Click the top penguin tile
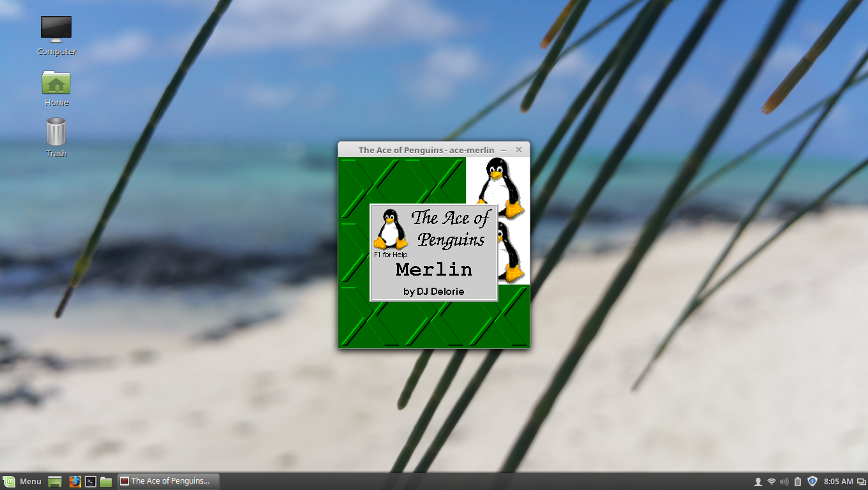The width and height of the screenshot is (868, 490). pos(498,181)
